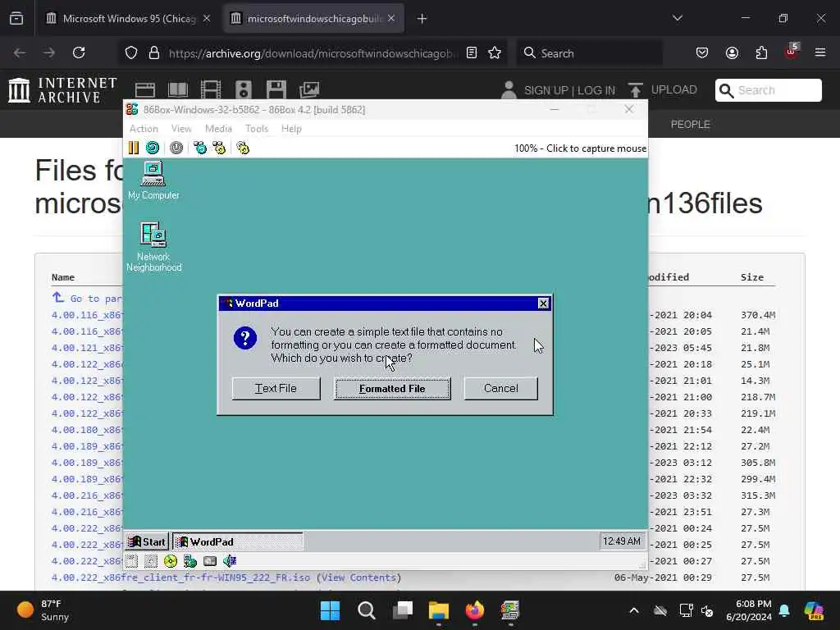Click the ACPI power shutdown icon
The image size is (840, 630).
[x=176, y=148]
